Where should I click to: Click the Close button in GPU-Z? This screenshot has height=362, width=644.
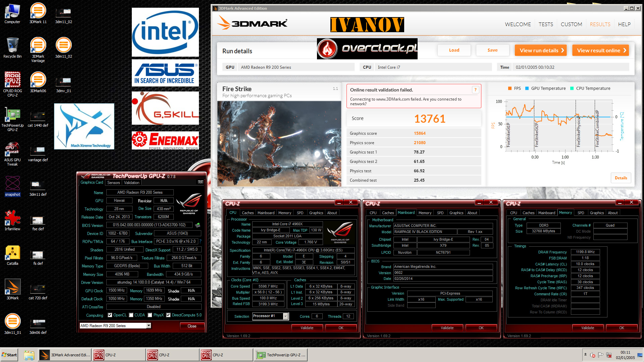tap(192, 326)
